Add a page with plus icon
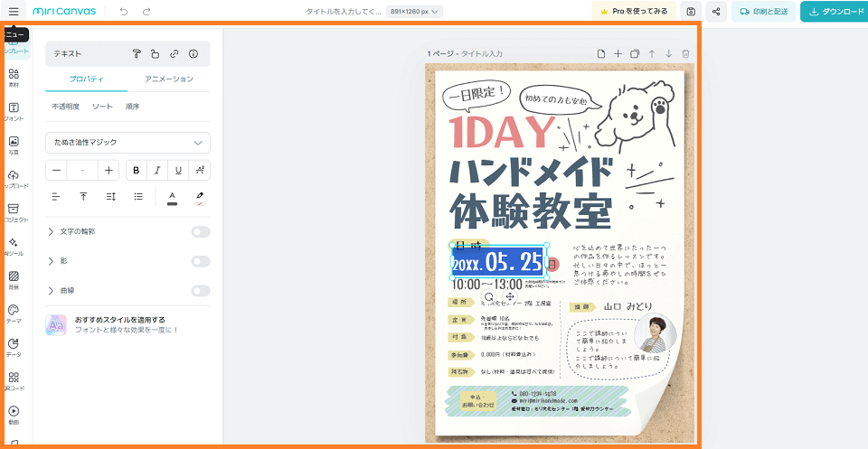868x449 pixels. click(x=618, y=53)
